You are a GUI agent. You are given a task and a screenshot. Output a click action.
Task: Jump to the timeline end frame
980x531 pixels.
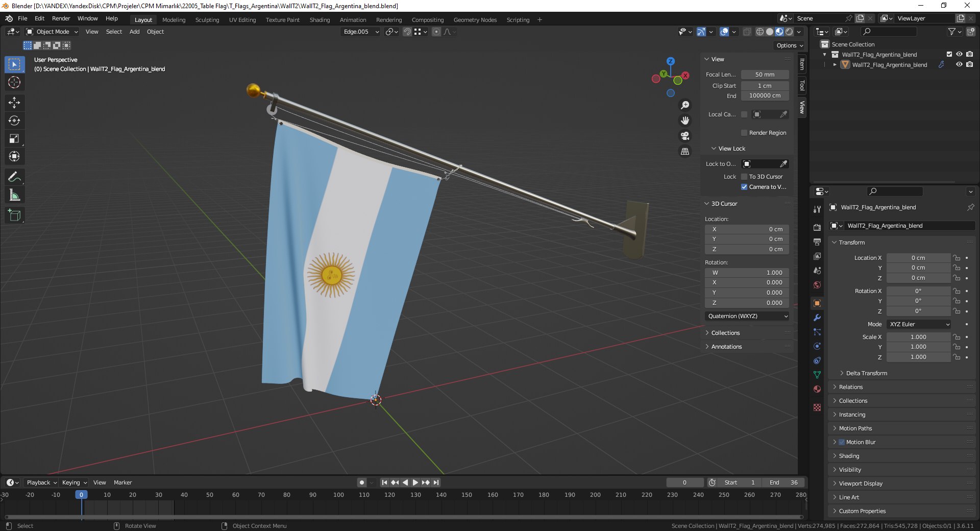tap(436, 482)
